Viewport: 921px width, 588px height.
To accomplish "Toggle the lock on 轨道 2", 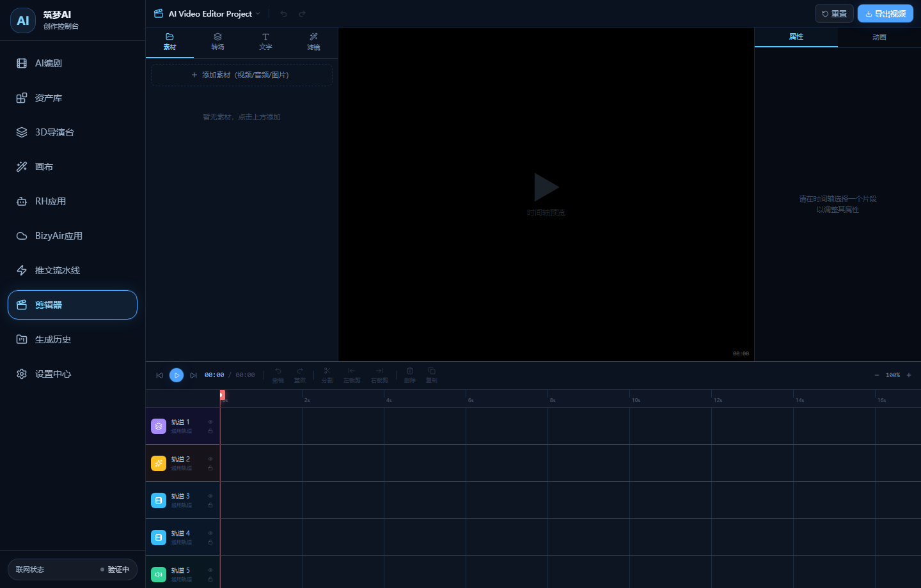I will point(210,468).
